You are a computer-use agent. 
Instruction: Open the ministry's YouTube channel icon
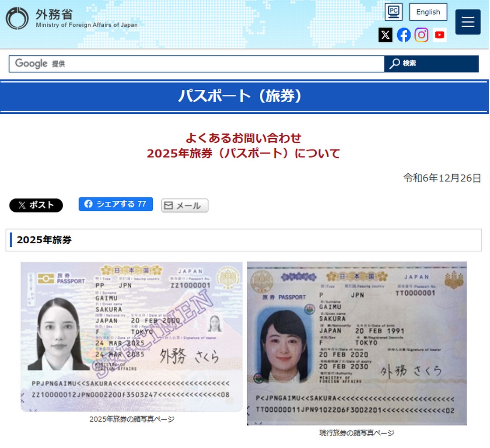click(x=440, y=35)
